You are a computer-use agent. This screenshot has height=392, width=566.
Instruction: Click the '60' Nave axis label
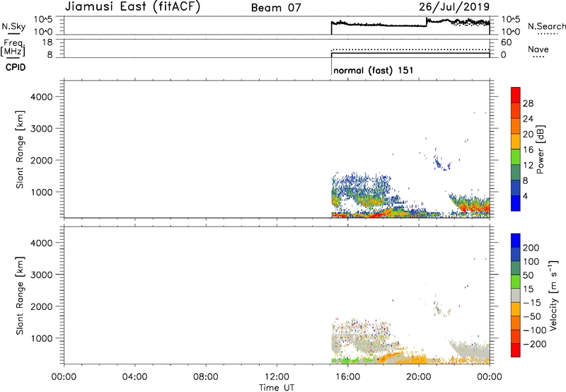point(506,42)
